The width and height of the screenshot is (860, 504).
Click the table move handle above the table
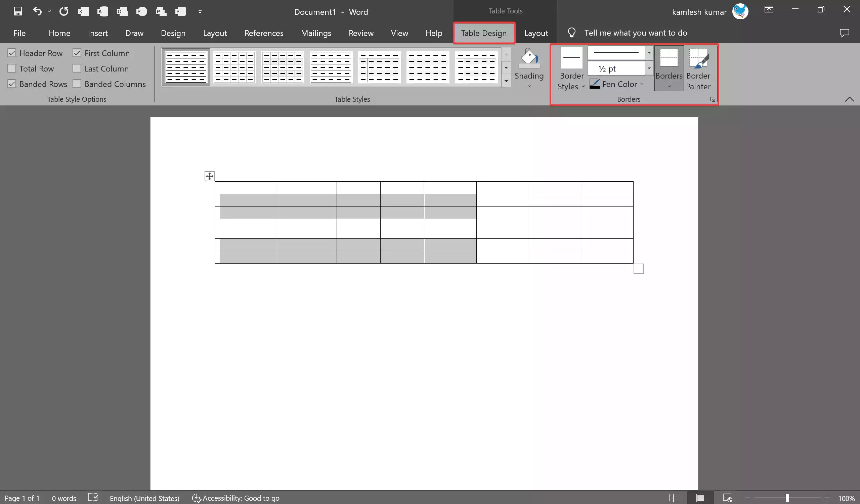tap(209, 176)
